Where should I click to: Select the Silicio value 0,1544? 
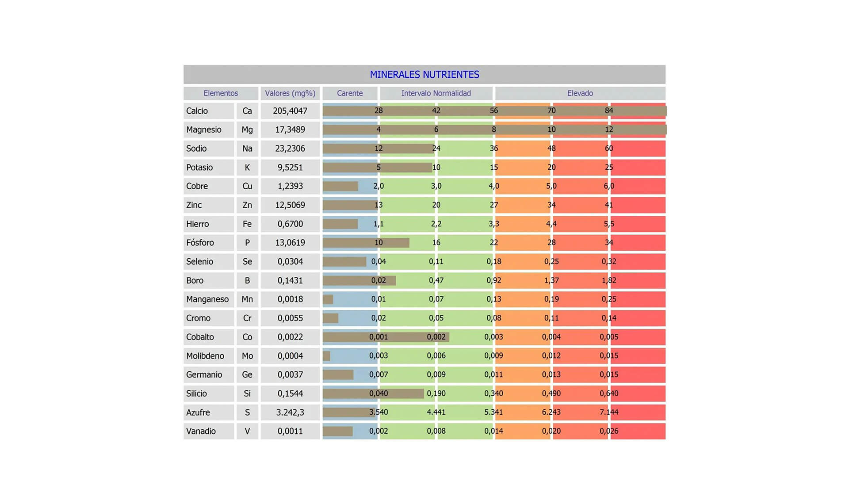(290, 393)
